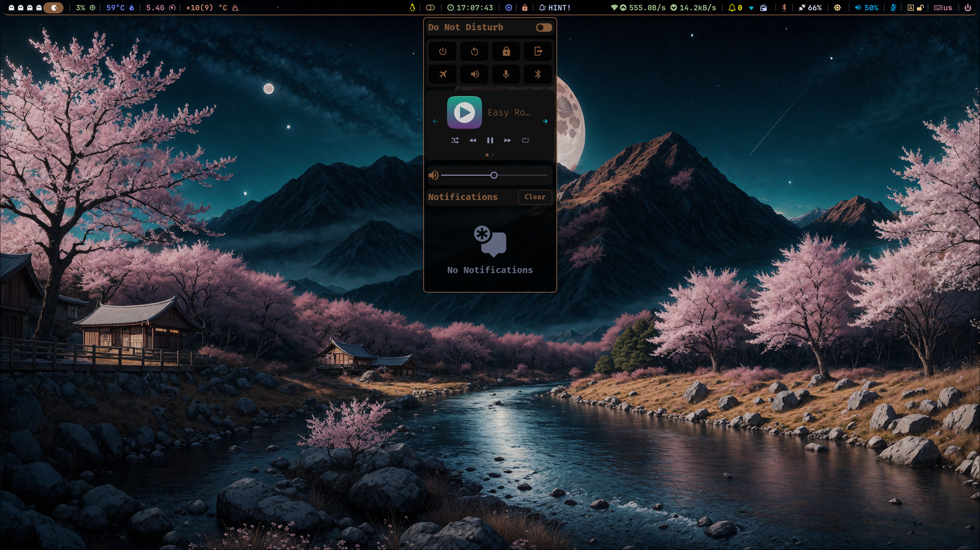
Task: Toggle the microphone mute button in panel
Action: [506, 74]
